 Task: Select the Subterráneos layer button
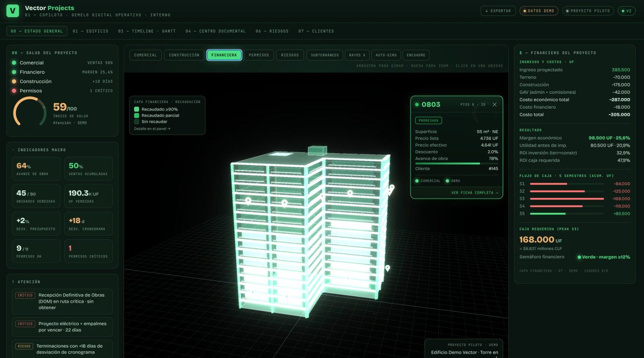tap(325, 55)
